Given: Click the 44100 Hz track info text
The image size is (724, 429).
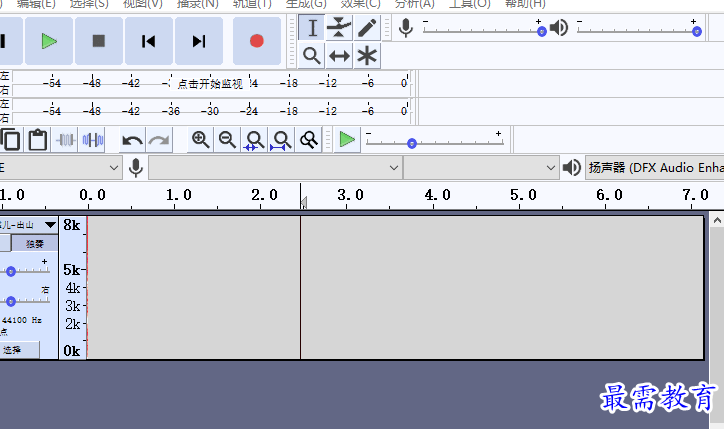Looking at the screenshot, I should point(21,320).
